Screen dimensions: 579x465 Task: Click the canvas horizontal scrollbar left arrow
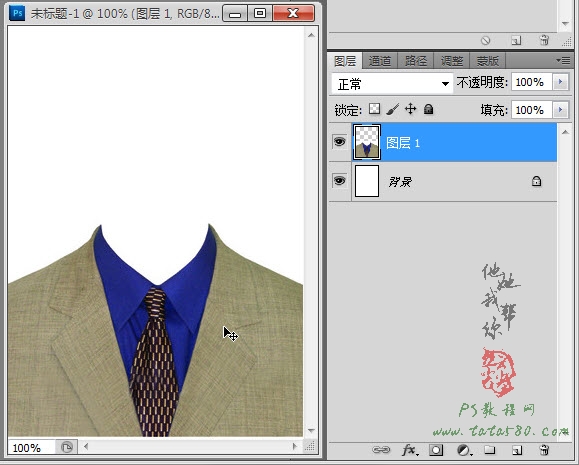click(x=86, y=446)
